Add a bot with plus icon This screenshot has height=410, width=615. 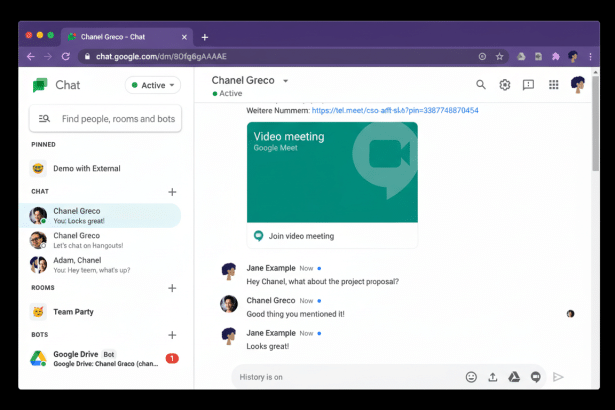click(172, 335)
